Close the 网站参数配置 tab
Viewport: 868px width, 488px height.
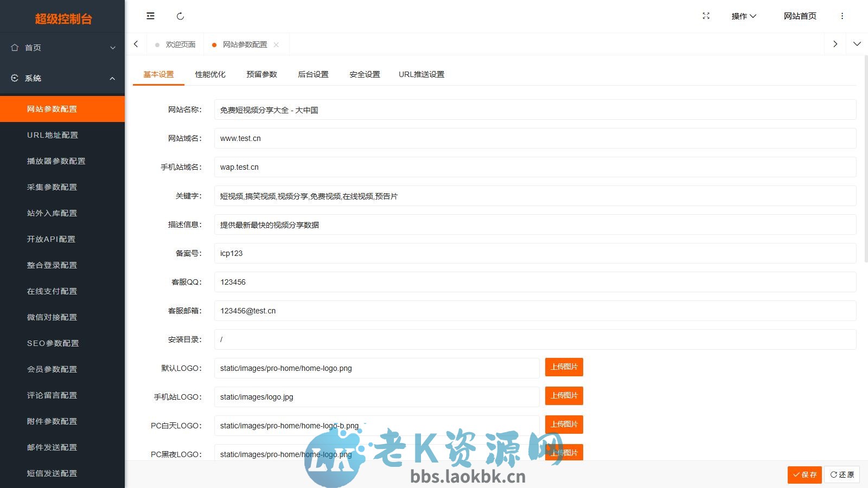click(277, 44)
